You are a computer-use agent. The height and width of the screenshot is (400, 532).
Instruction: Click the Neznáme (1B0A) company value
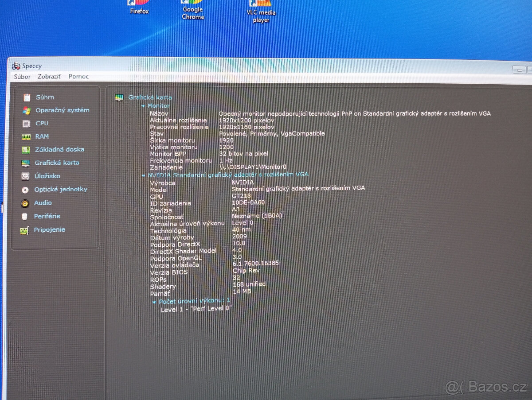(257, 216)
